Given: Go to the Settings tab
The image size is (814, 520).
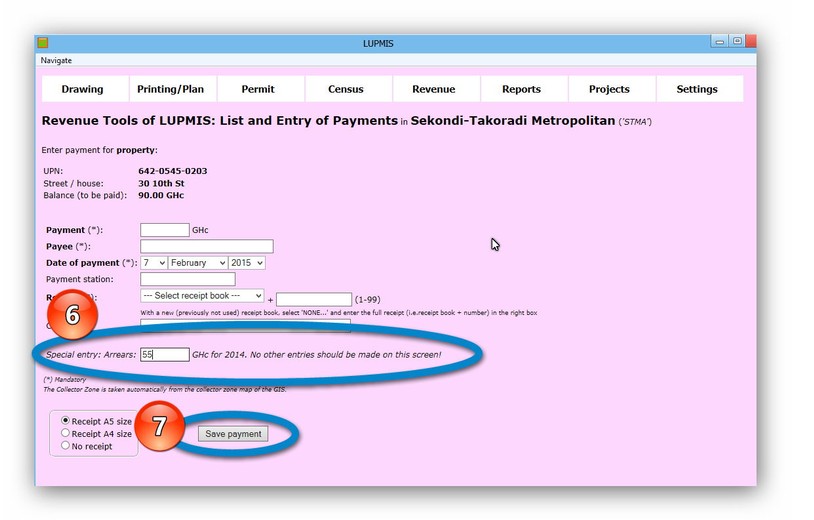Looking at the screenshot, I should 697,89.
